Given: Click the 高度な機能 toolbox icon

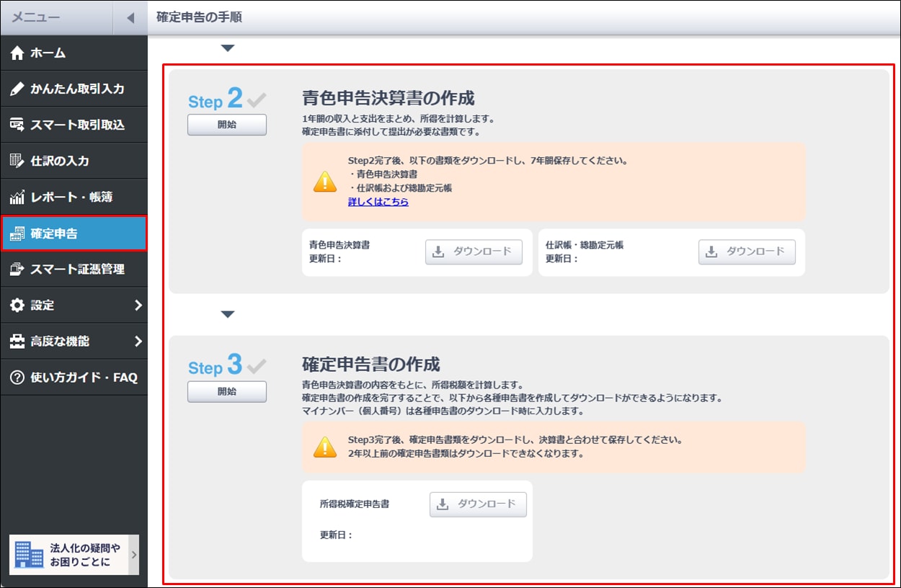Looking at the screenshot, I should pyautogui.click(x=17, y=341).
